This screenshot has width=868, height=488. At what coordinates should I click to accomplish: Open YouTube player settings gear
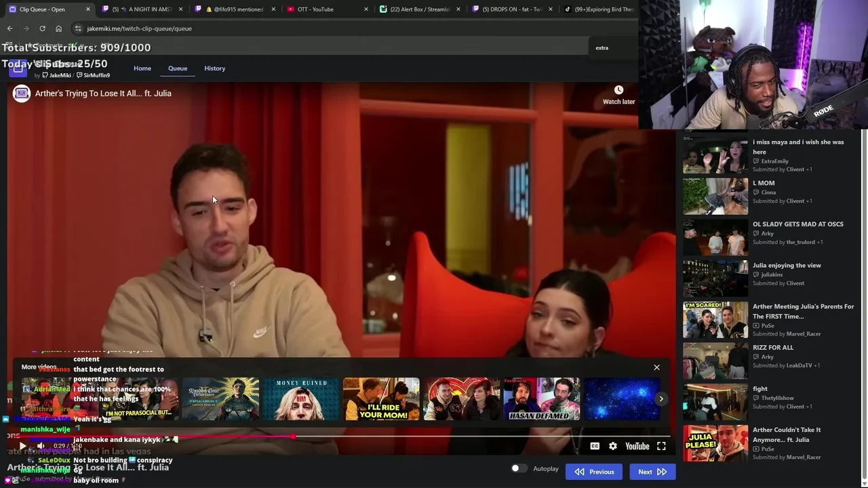pos(613,446)
